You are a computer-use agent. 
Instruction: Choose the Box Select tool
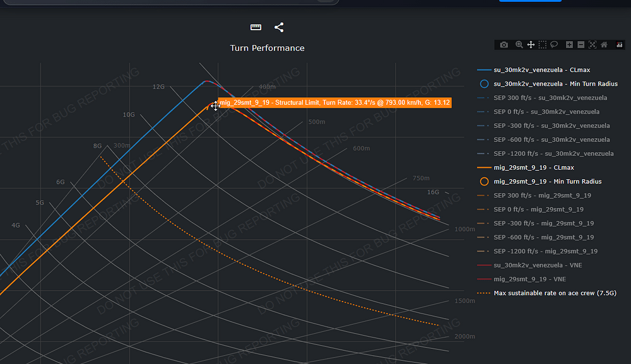click(542, 45)
